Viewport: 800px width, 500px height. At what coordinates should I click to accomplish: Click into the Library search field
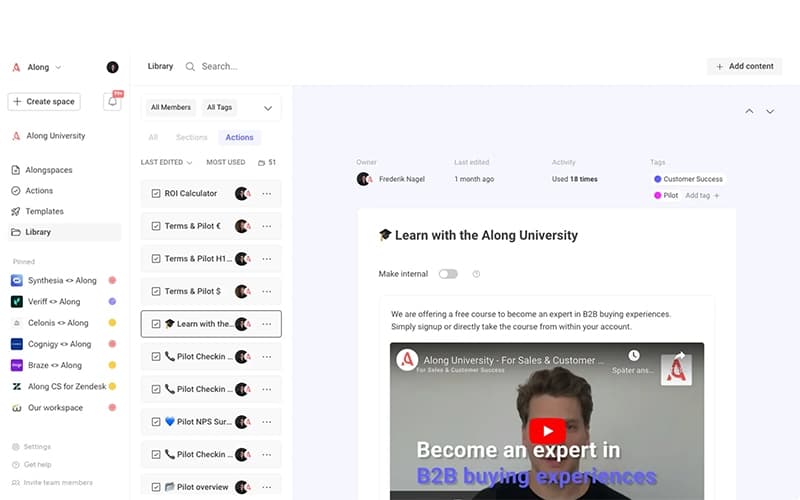pyautogui.click(x=219, y=66)
